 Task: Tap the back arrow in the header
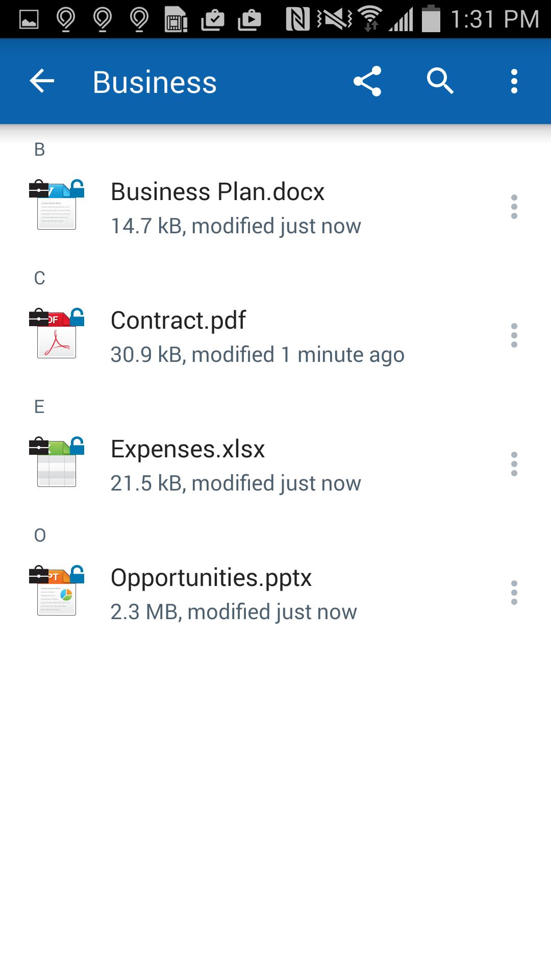42,82
